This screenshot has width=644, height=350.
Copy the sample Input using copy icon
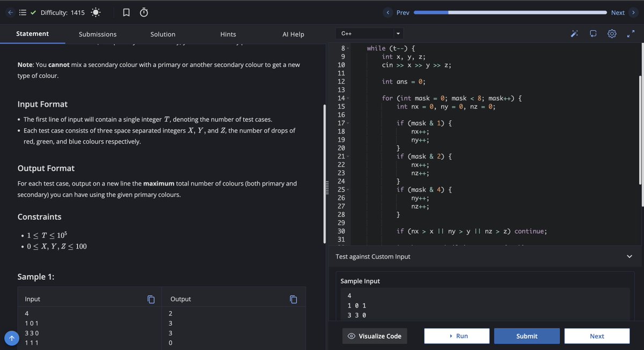151,299
